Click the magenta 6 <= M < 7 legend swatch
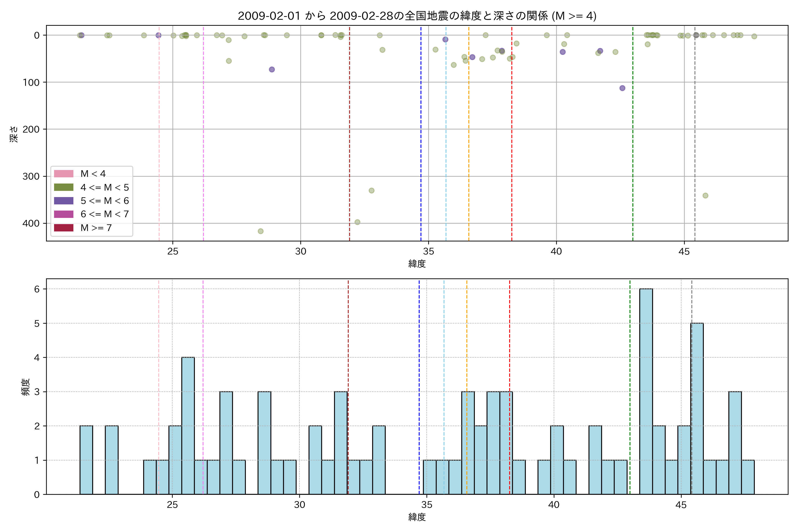This screenshot has height=532, width=798. point(63,214)
